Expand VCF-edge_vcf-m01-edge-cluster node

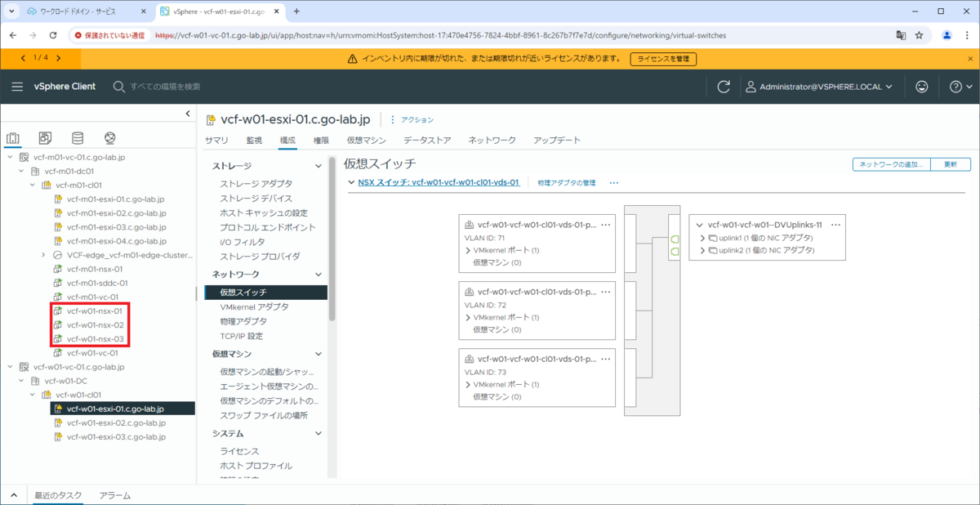[x=44, y=255]
